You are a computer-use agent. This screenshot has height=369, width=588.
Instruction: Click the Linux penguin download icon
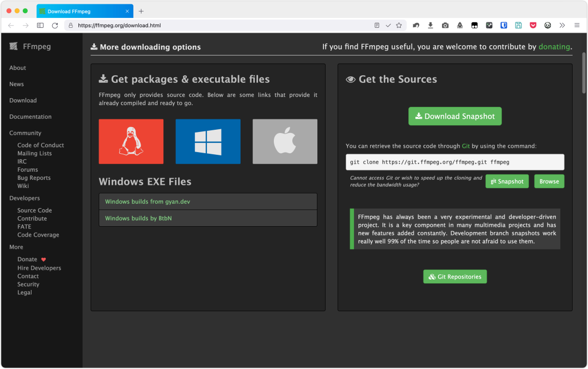click(131, 142)
